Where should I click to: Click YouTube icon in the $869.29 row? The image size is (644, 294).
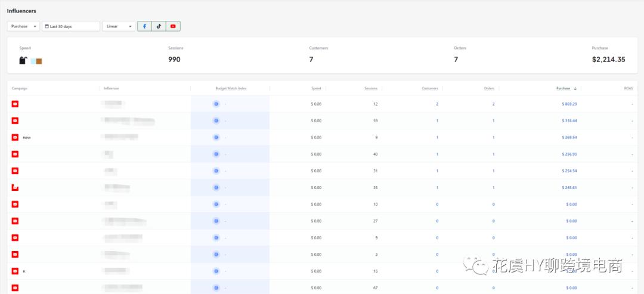[16, 104]
